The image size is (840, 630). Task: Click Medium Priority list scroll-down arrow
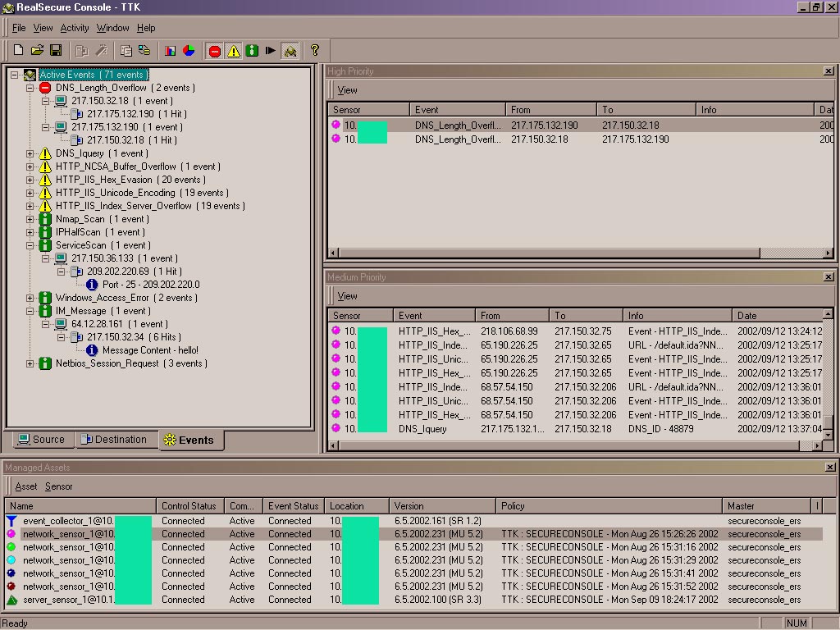pos(828,435)
